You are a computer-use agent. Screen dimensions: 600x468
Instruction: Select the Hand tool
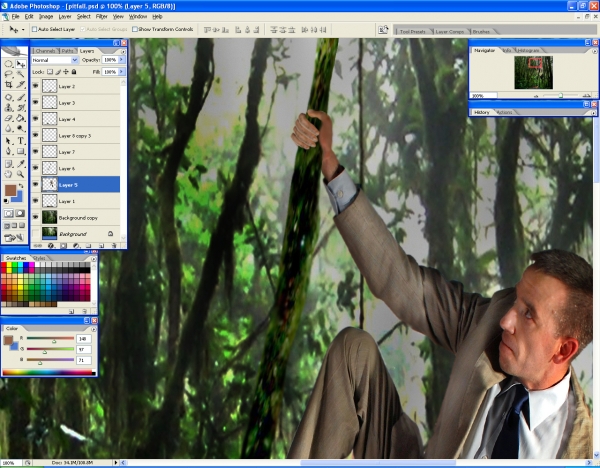coord(8,174)
